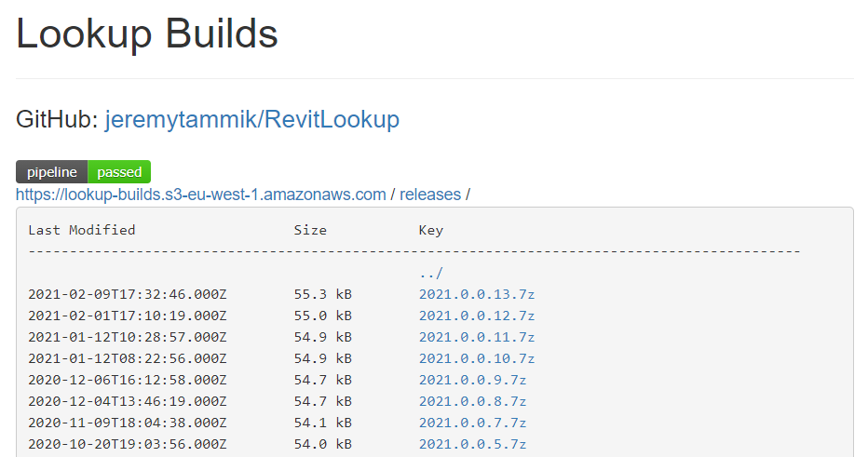Download build 2021.0.0.12.7z

pos(477,316)
